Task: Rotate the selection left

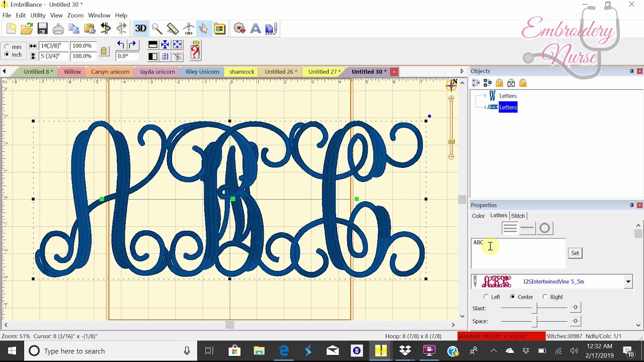Action: click(x=121, y=45)
